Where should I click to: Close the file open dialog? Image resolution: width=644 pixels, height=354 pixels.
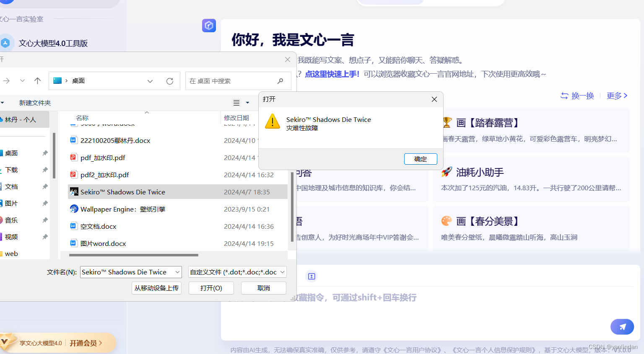(288, 59)
